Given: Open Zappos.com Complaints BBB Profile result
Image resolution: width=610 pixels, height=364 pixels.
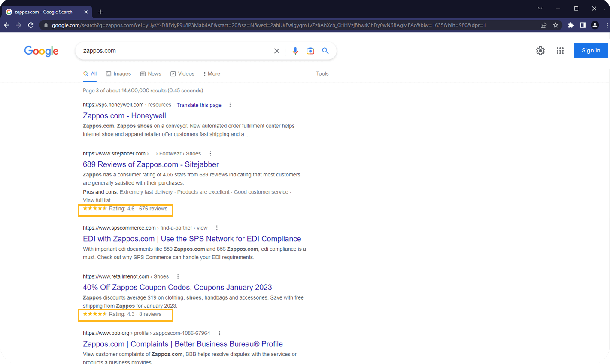Looking at the screenshot, I should pyautogui.click(x=183, y=344).
